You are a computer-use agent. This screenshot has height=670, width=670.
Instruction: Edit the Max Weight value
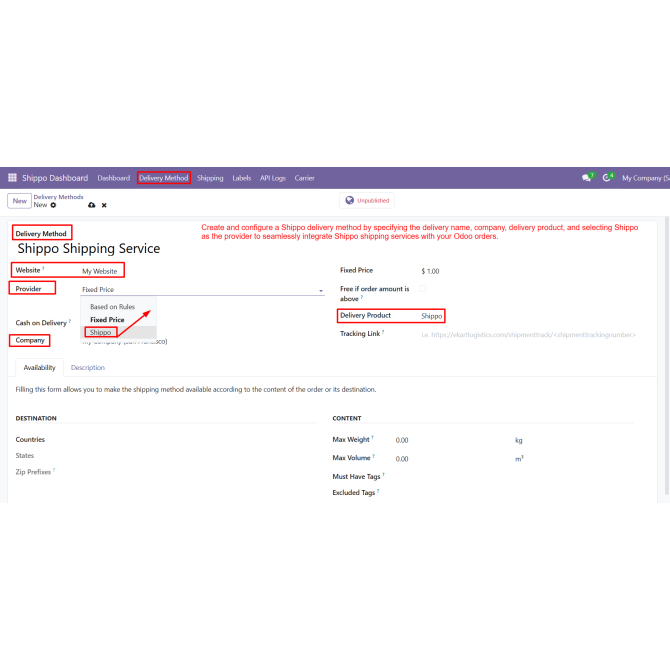click(x=402, y=440)
